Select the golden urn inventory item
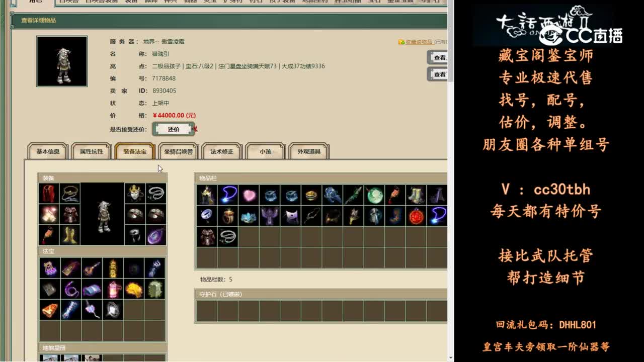The height and width of the screenshot is (362, 644). pyautogui.click(x=228, y=216)
